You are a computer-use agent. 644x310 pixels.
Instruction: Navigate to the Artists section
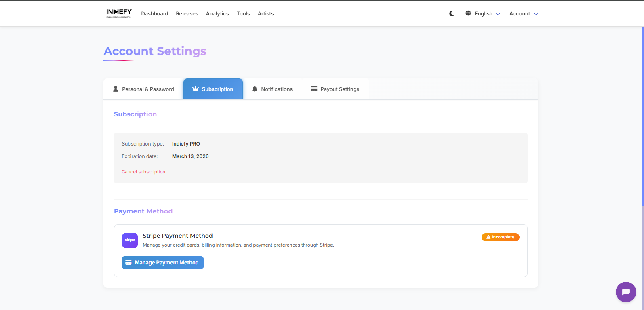[x=266, y=14]
